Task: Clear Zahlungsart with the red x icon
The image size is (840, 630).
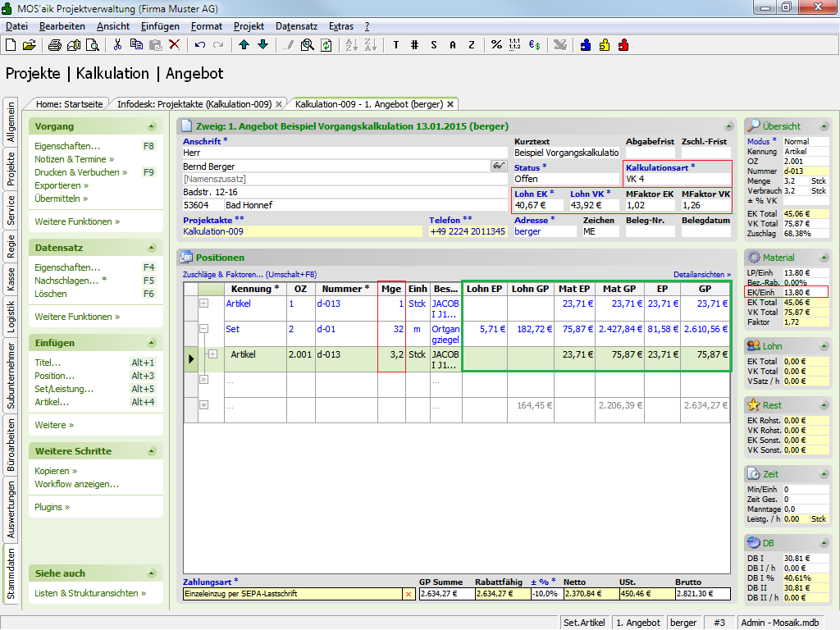Action: [x=409, y=594]
